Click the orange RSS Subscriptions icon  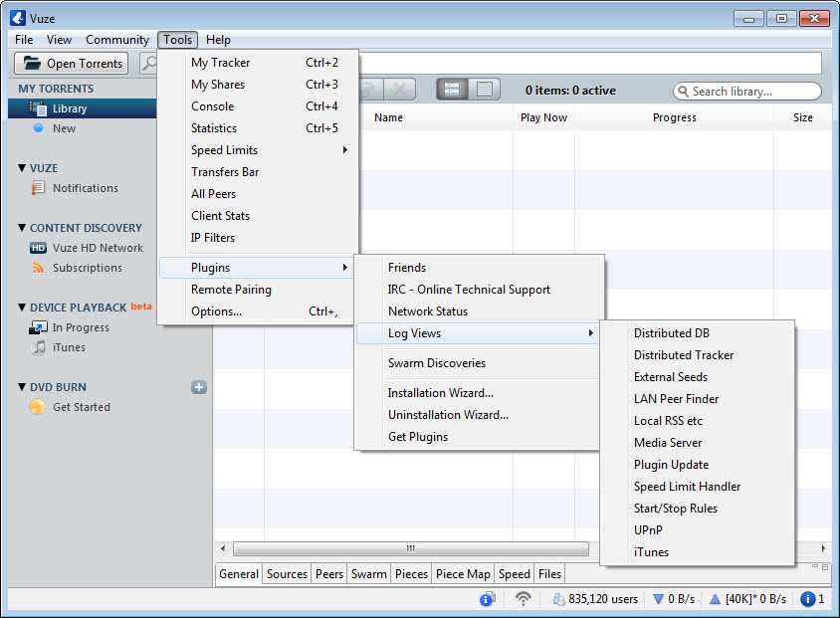click(38, 268)
